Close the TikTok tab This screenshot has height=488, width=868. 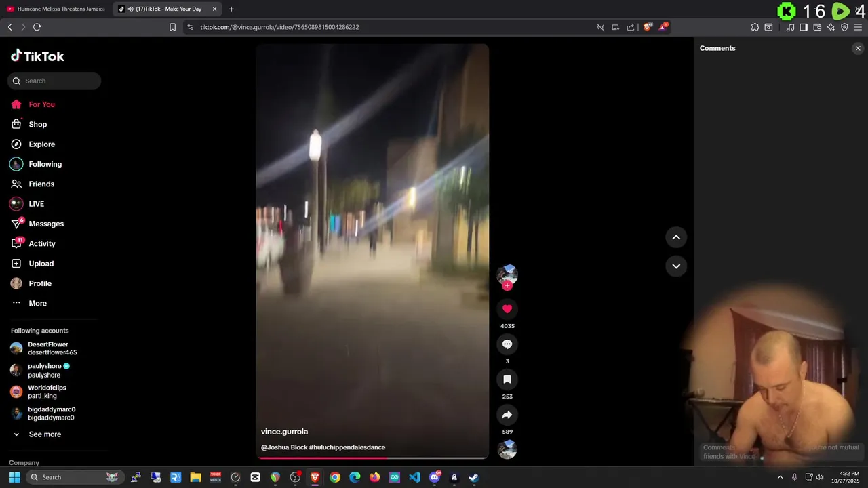tap(215, 9)
